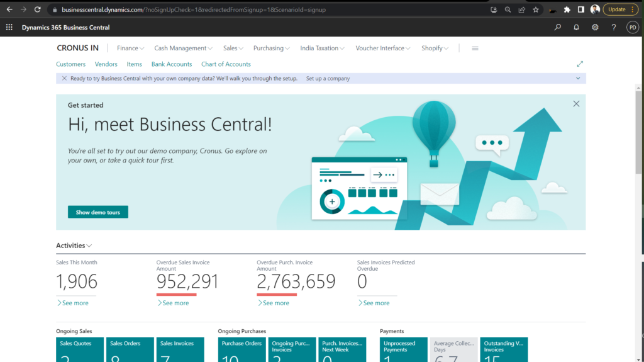
Task: Open the settings gear in Dynamics header
Action: point(595,27)
